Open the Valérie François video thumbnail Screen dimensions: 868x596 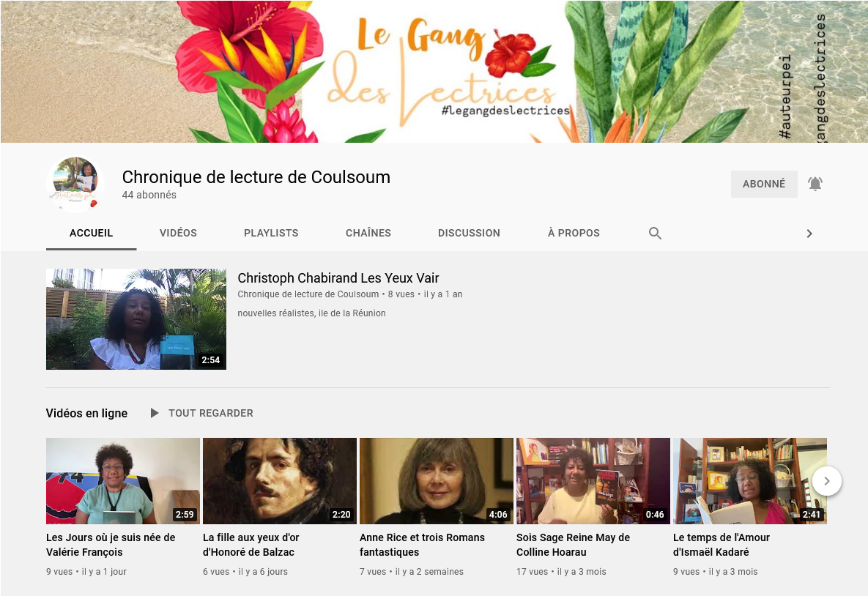[122, 480]
